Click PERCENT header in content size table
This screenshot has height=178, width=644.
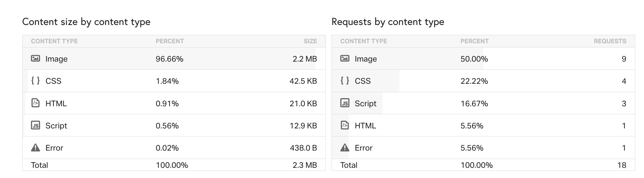(170, 41)
